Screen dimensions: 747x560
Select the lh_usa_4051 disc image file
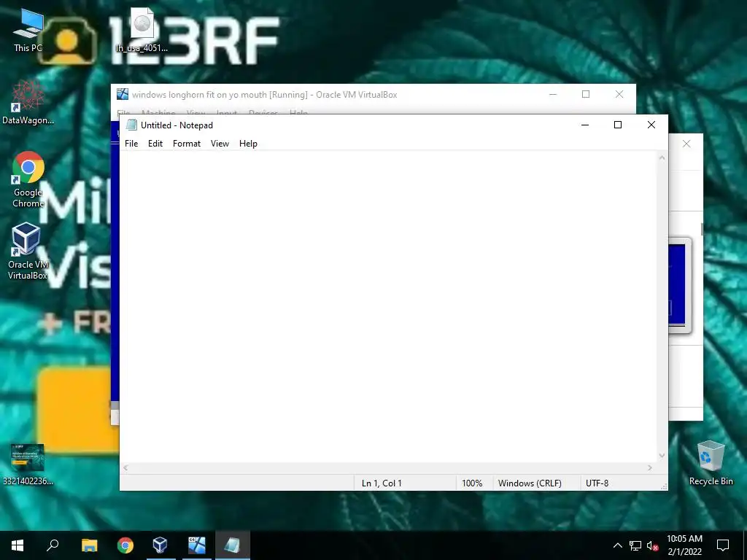pyautogui.click(x=142, y=29)
